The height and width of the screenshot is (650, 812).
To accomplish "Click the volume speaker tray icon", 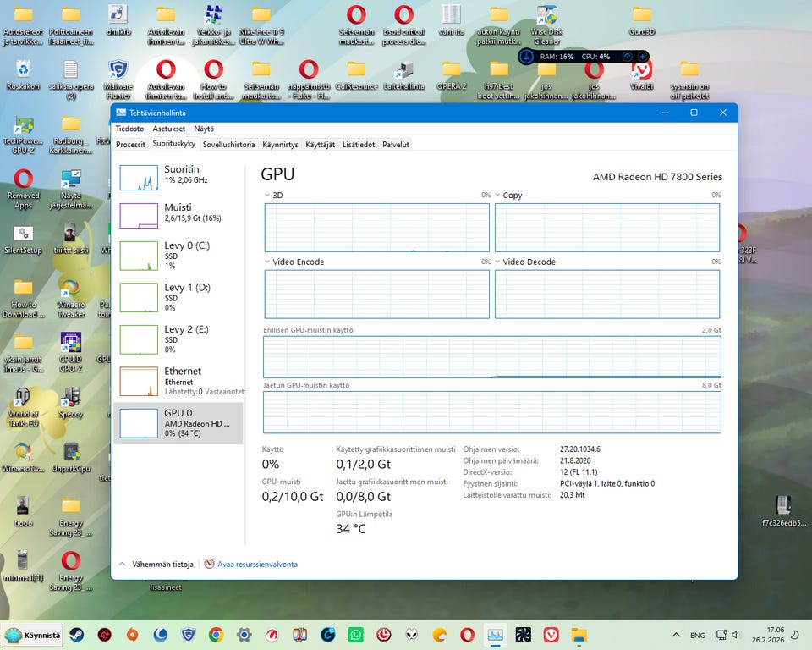I will click(736, 635).
